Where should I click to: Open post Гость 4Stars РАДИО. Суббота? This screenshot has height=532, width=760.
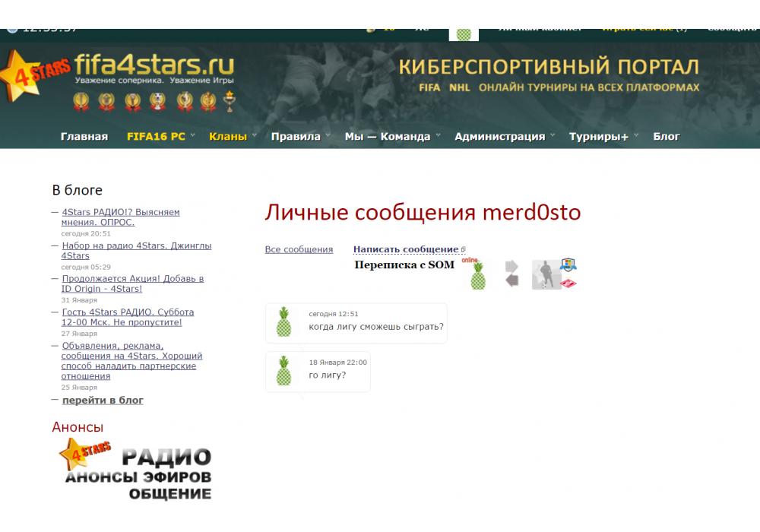tap(128, 317)
